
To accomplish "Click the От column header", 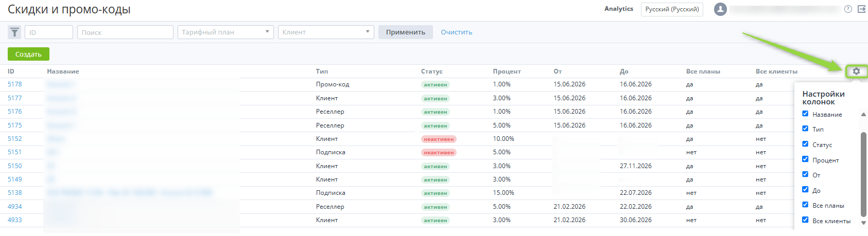I will 558,71.
